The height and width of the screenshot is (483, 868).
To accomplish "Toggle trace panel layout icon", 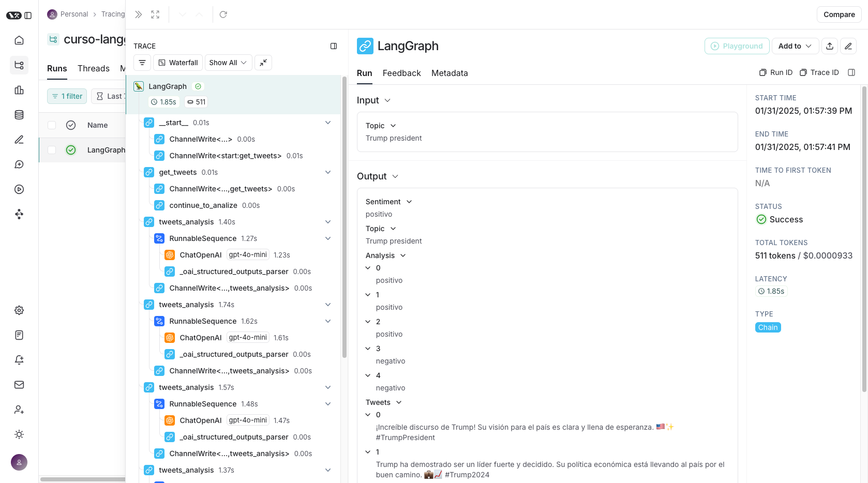I will (334, 46).
